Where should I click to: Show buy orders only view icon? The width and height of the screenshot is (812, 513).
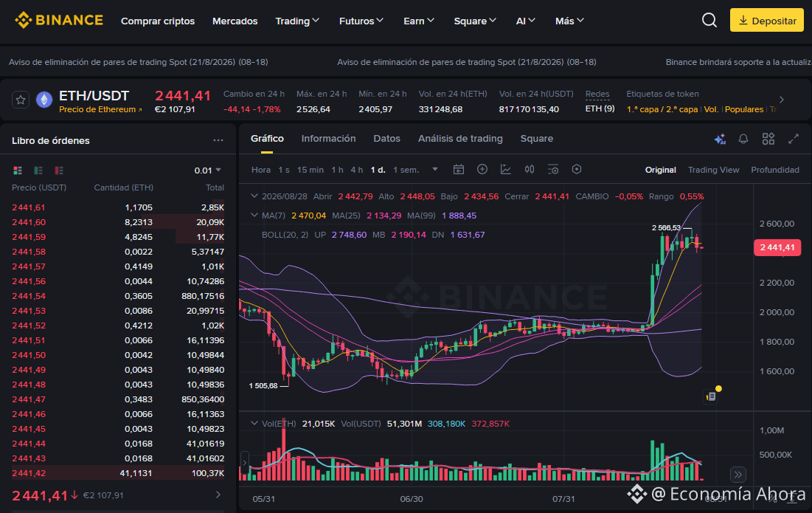(x=38, y=171)
